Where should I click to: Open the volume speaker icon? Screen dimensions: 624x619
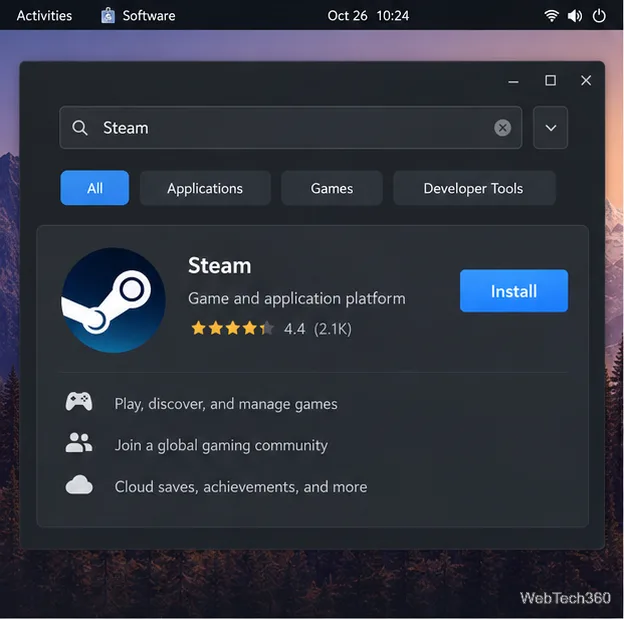tap(575, 16)
